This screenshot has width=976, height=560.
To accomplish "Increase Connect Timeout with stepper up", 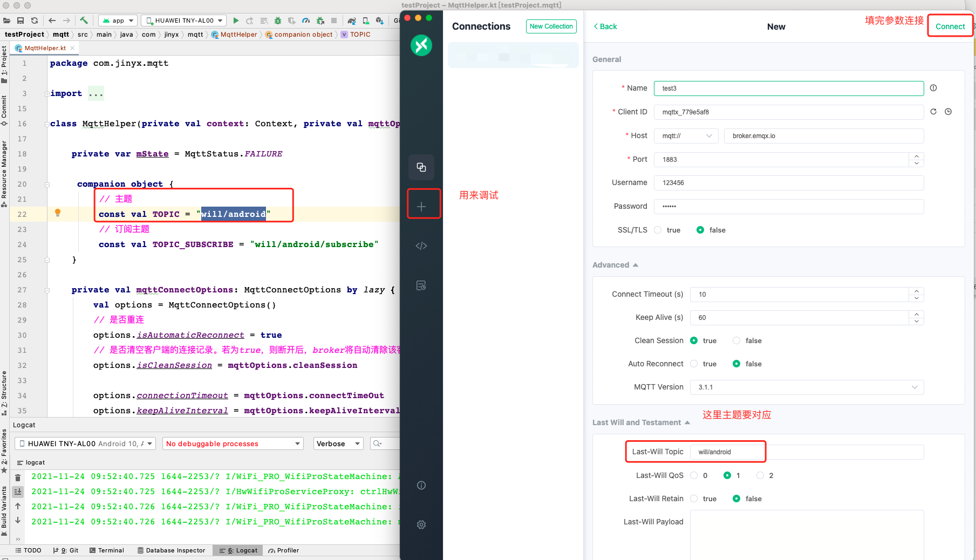I will click(x=916, y=291).
